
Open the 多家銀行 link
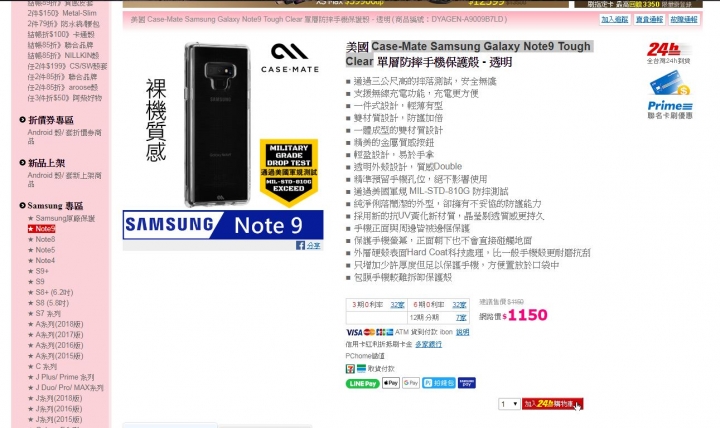tap(428, 344)
